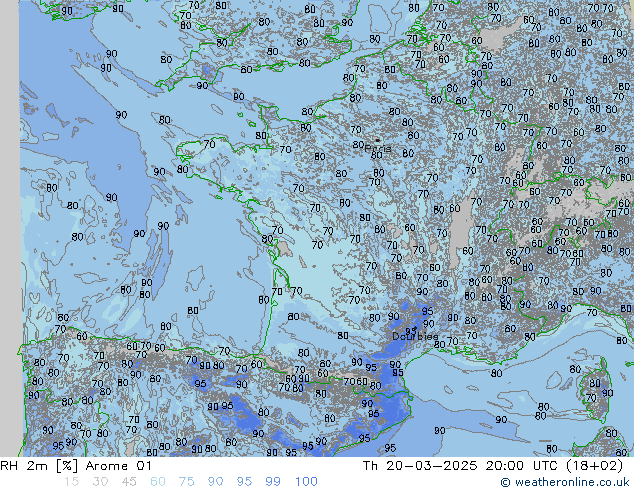Image resolution: width=634 pixels, height=490 pixels.
Task: Click legend value 75
Action: click(x=186, y=482)
